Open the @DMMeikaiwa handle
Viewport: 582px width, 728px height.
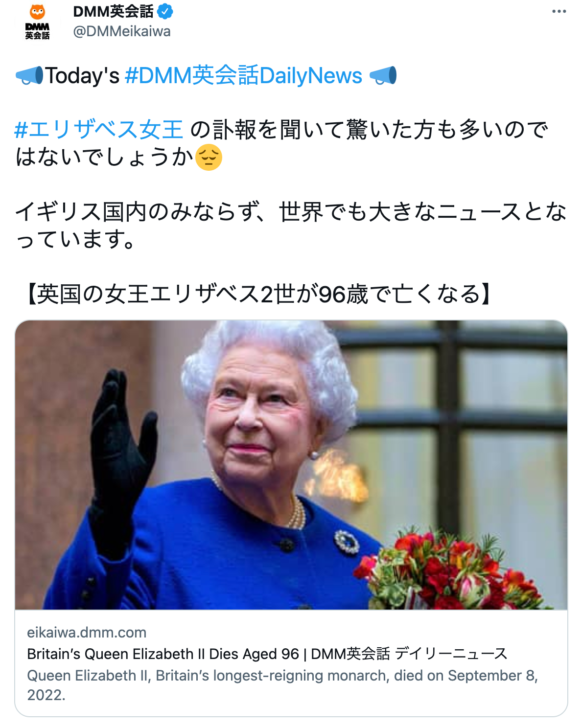point(122,31)
